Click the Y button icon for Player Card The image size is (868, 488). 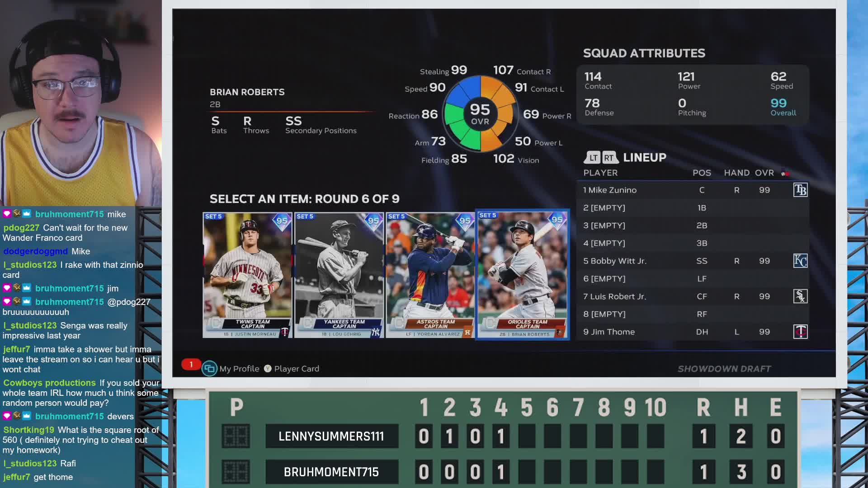268,369
